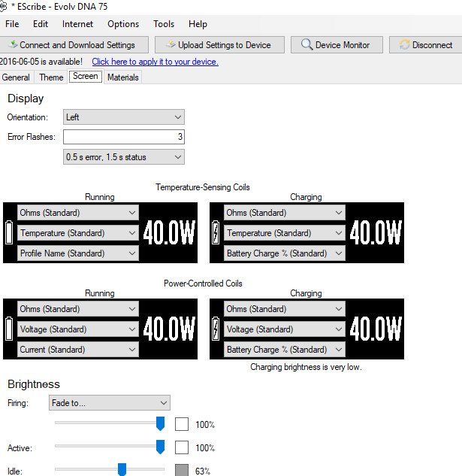Click charging battery icon in Temperature-Sensing Charging preview

[216, 232]
